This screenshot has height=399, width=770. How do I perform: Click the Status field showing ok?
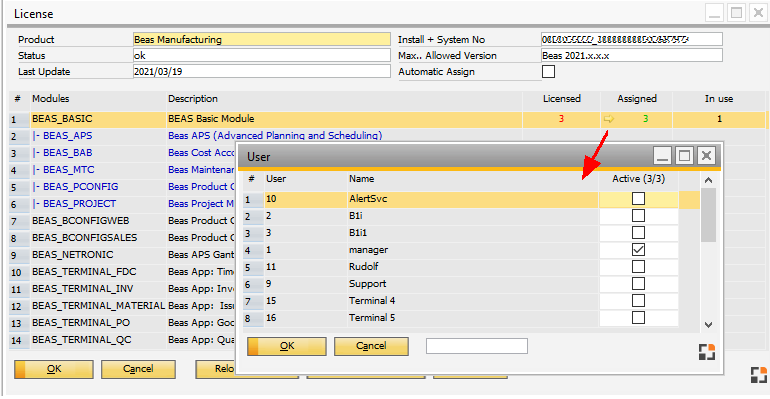[262, 55]
